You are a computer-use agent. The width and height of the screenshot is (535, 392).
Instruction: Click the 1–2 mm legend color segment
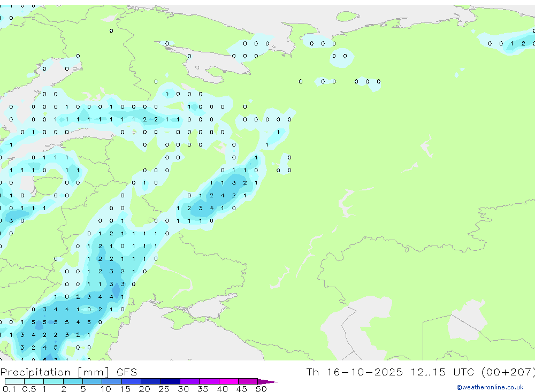click(x=53, y=381)
